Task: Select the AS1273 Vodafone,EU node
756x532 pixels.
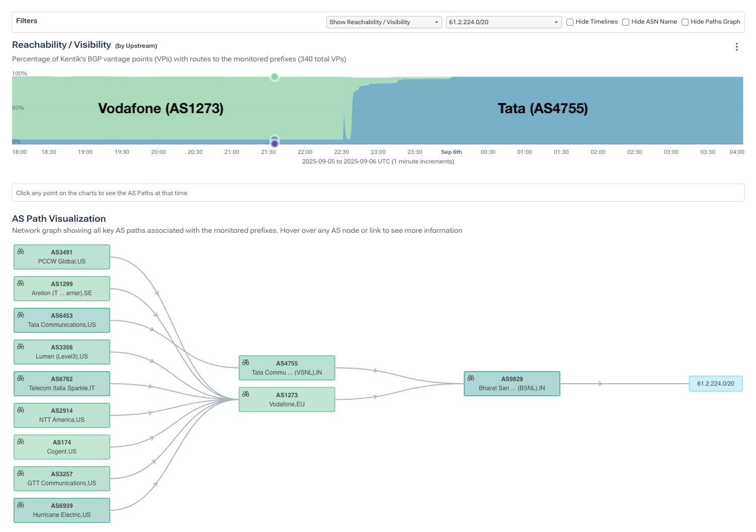Action: [287, 400]
